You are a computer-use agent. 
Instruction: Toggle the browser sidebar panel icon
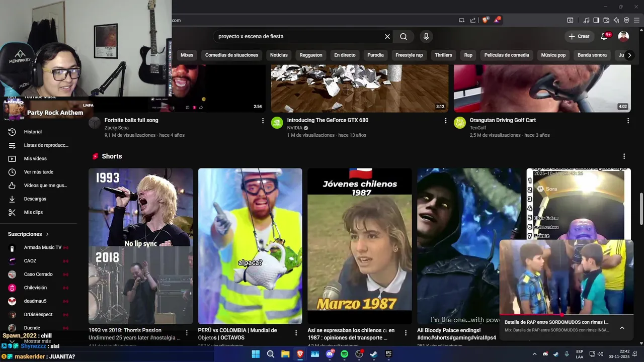[596, 20]
